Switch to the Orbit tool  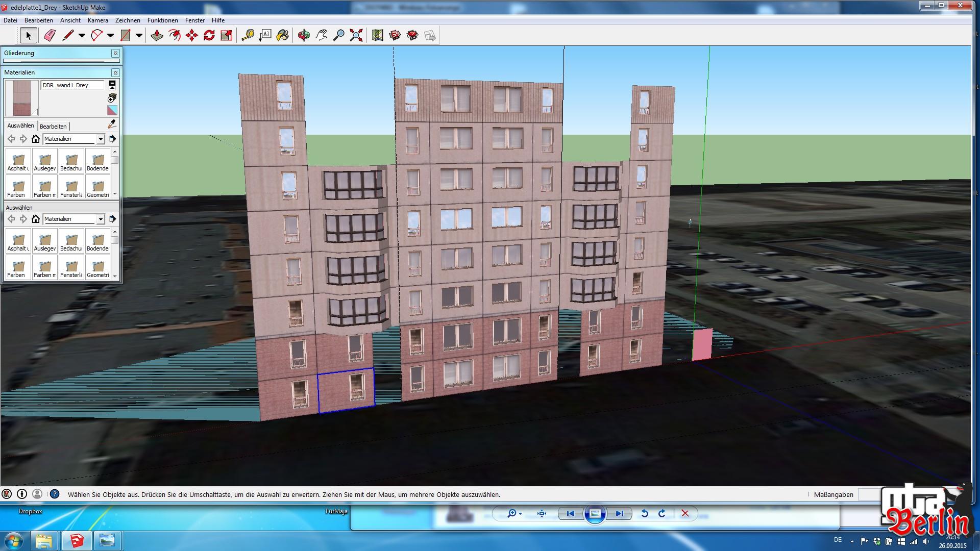[304, 35]
